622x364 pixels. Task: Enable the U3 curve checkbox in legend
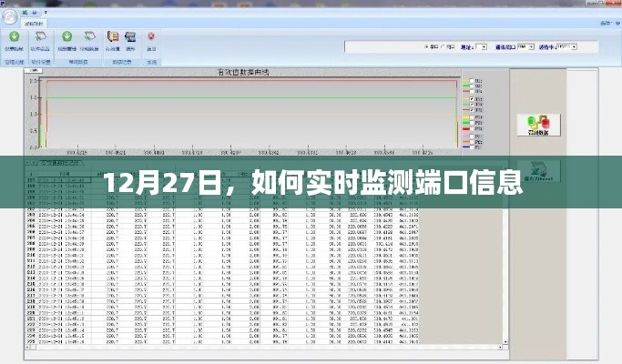pos(472,91)
